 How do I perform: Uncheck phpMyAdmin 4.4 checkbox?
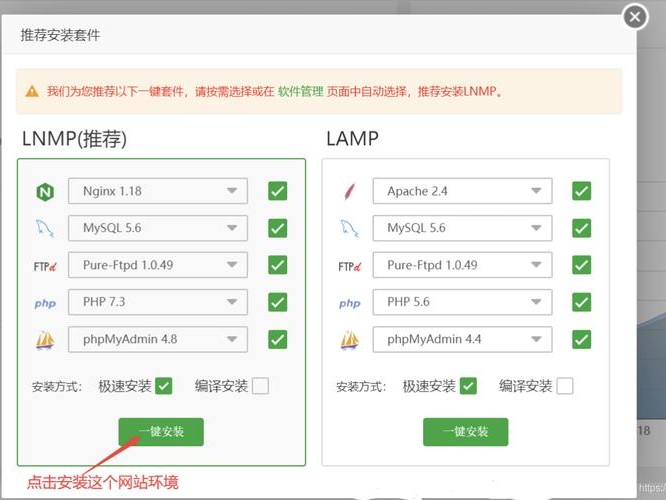[x=581, y=339]
